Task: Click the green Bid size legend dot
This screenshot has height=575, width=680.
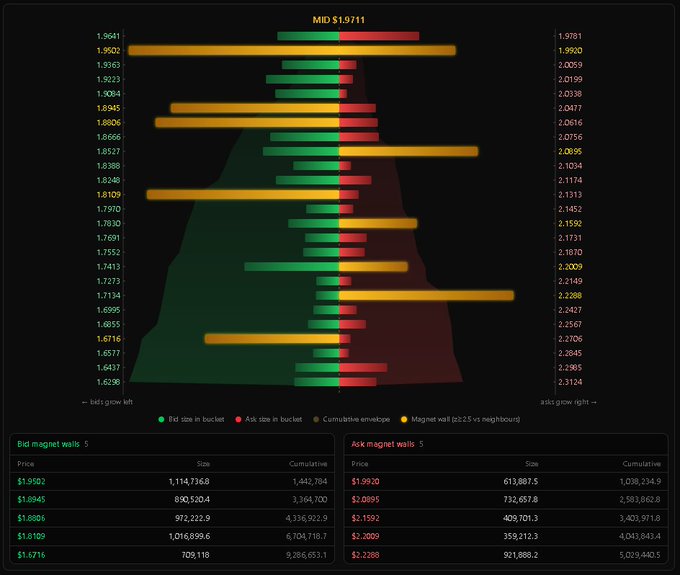Action: pyautogui.click(x=161, y=419)
